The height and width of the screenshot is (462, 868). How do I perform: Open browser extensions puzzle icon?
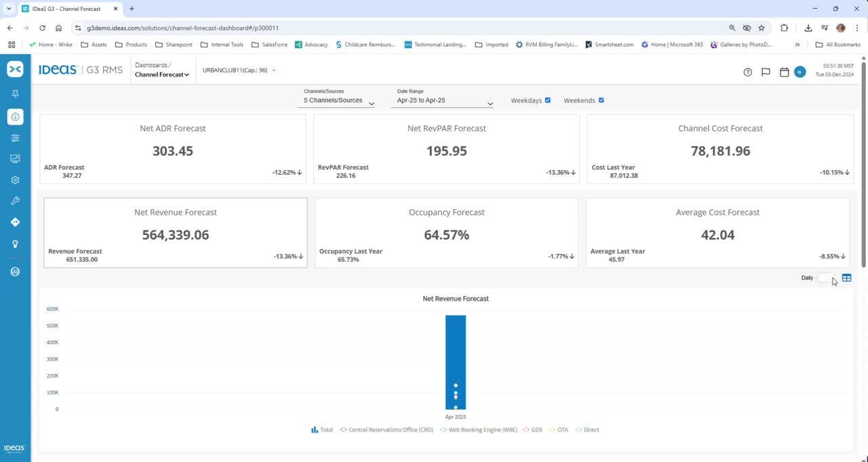coord(785,28)
